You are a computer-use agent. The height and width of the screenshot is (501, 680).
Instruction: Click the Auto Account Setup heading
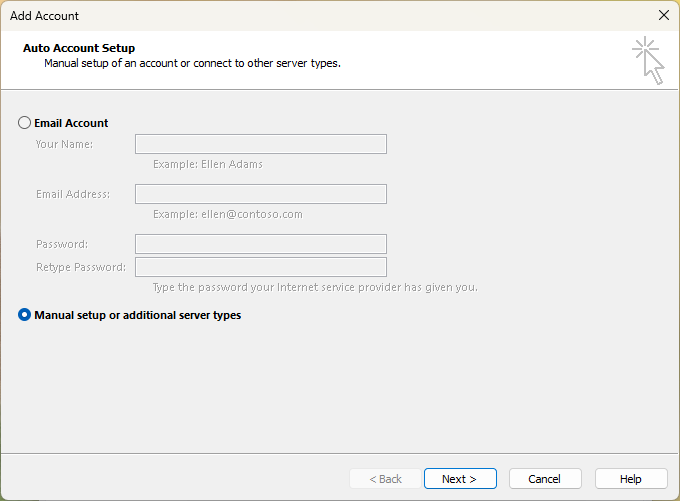pyautogui.click(x=79, y=48)
